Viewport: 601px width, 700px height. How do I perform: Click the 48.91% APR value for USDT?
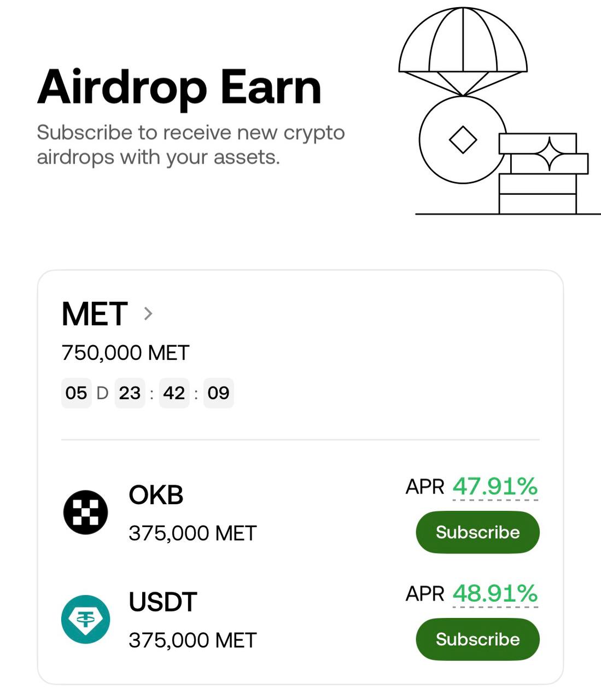495,593
